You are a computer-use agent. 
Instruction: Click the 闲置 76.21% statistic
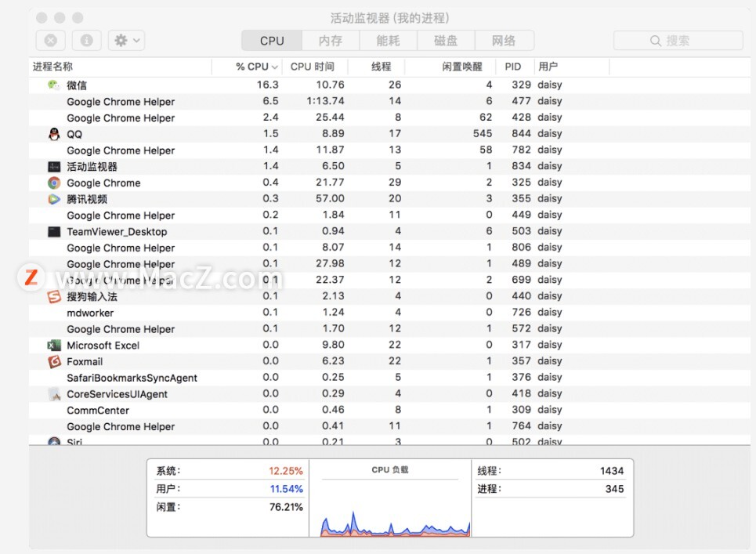point(230,507)
